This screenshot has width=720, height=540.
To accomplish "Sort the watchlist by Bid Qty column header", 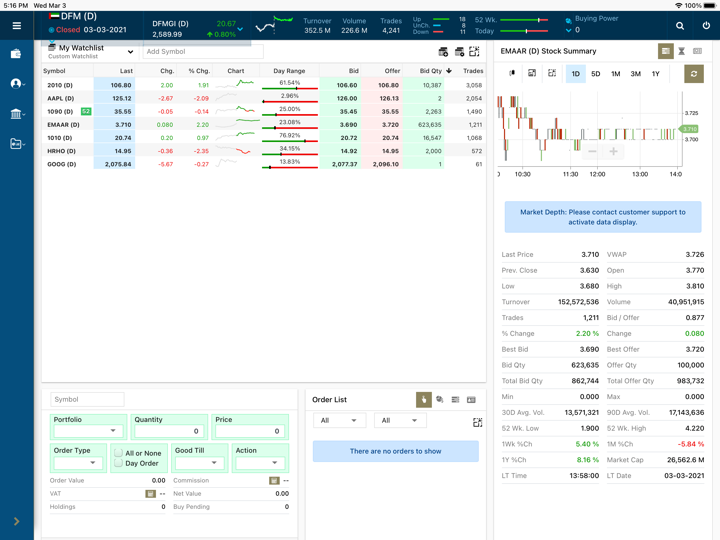I will 433,71.
